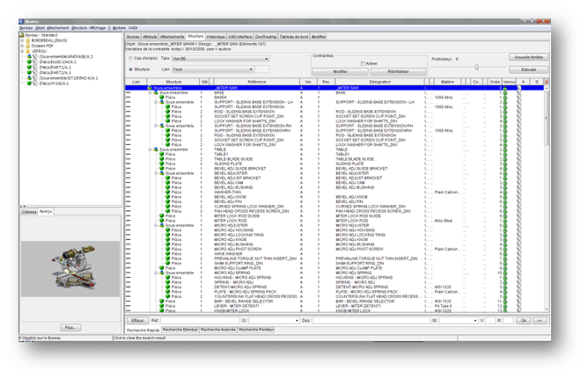Click the sub-assembly icon of ANCRAGE
This screenshot has width=588, height=379.
(x=29, y=56)
